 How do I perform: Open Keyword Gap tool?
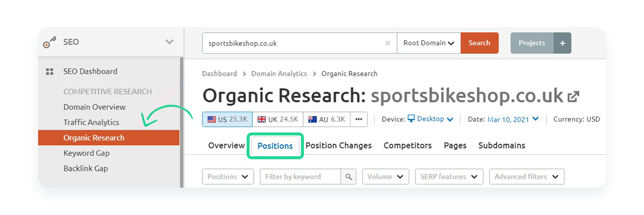[x=86, y=153]
